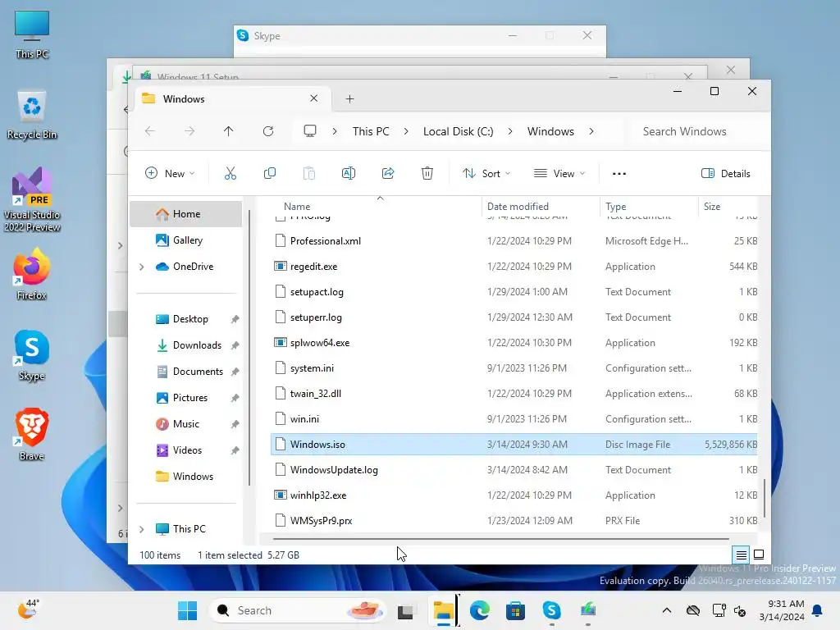The image size is (840, 630).
Task: Toggle the Details pane
Action: [x=725, y=174]
